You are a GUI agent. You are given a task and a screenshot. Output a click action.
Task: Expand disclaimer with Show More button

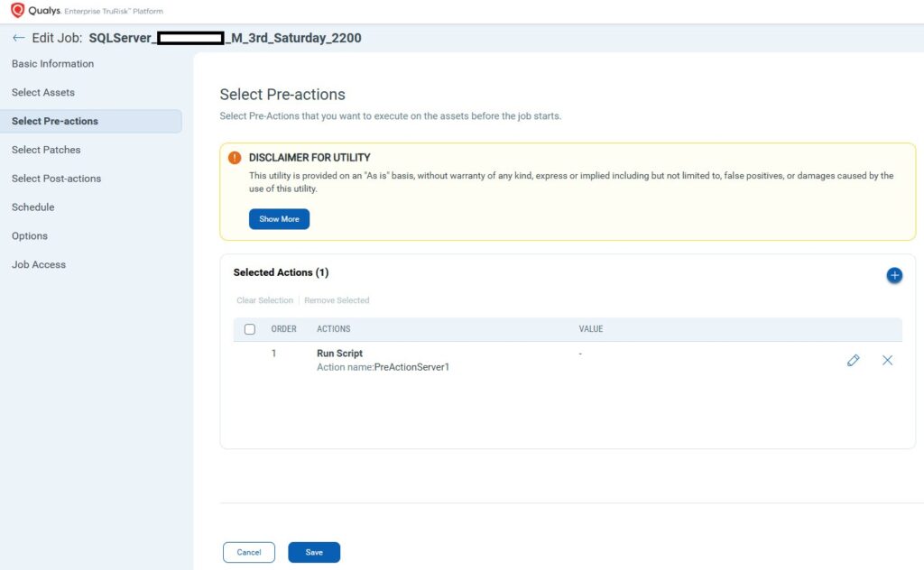click(x=279, y=219)
